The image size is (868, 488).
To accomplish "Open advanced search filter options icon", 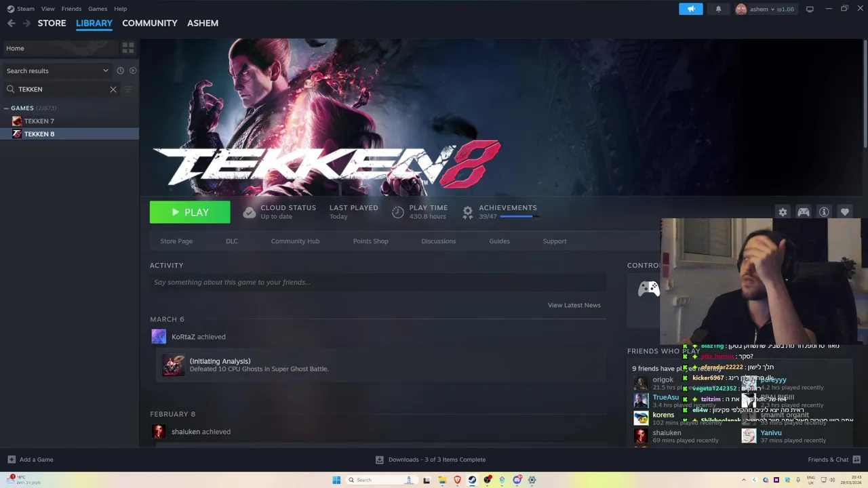I will pos(128,89).
